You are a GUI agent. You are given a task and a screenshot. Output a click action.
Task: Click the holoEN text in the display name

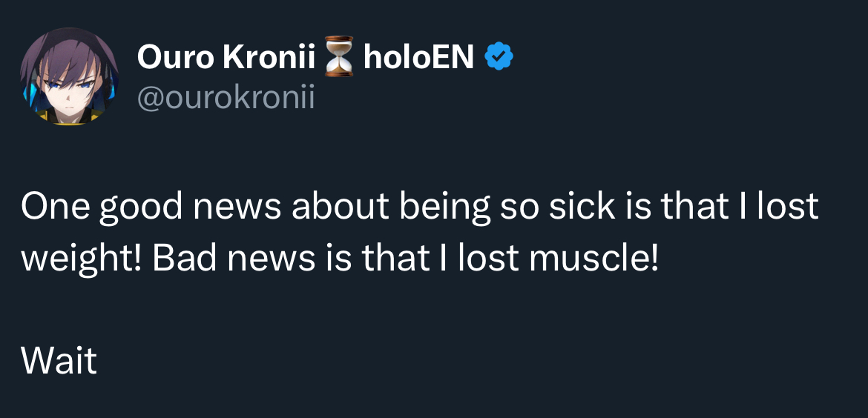coord(418,57)
